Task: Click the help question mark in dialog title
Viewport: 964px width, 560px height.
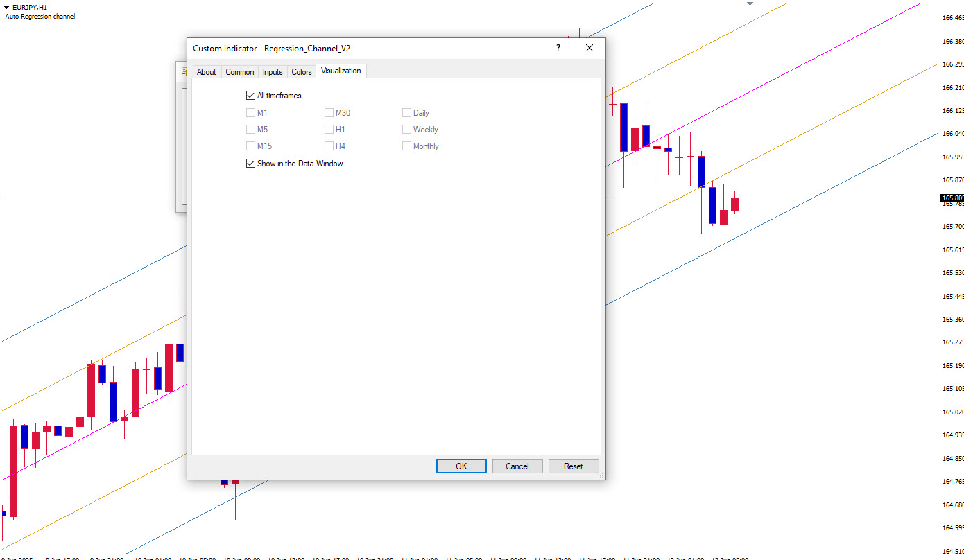Action: click(558, 49)
